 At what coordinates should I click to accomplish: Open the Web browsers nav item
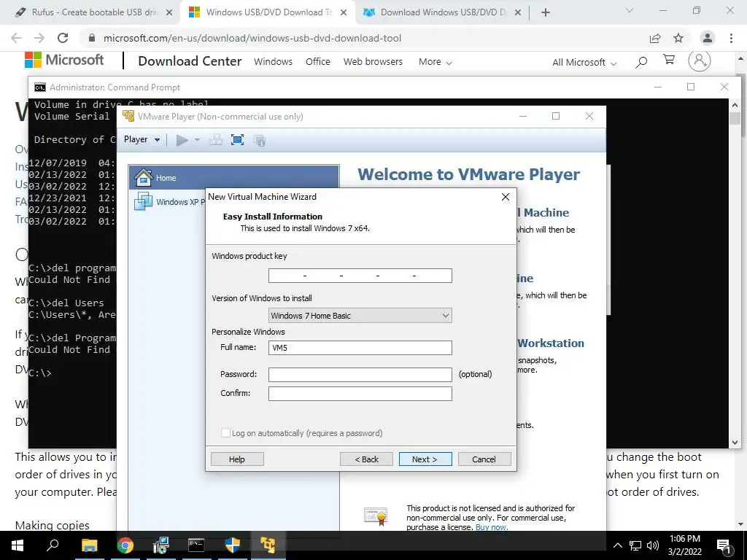(x=373, y=61)
